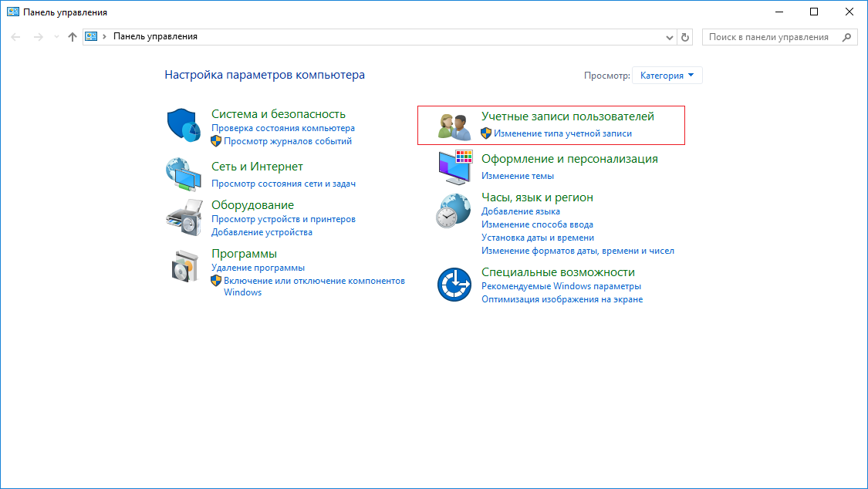Open the User Accounts people icon
This screenshot has height=489, width=868.
coord(454,126)
